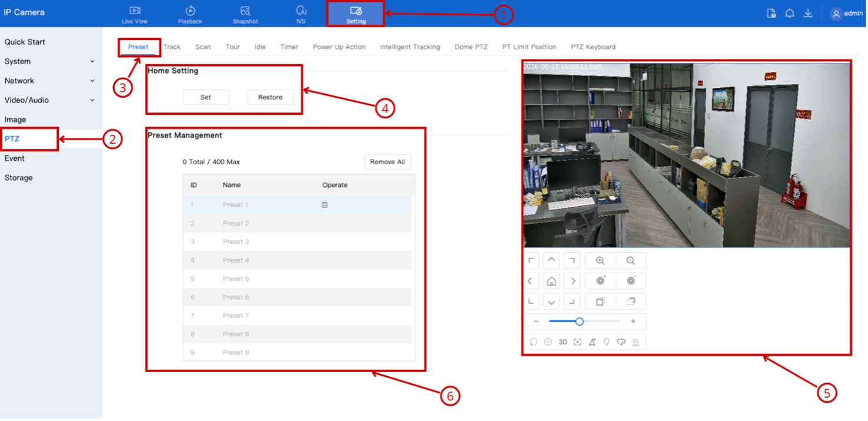
Task: Open the Playback page
Action: 190,14
